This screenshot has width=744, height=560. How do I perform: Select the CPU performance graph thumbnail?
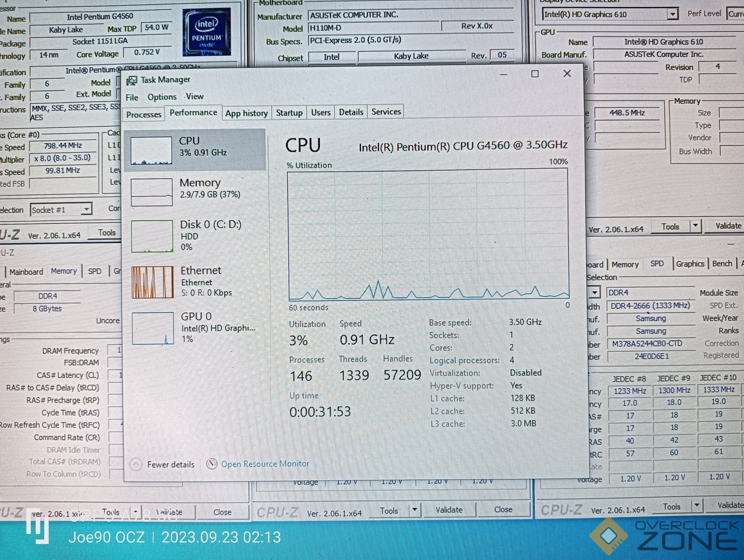coord(151,150)
